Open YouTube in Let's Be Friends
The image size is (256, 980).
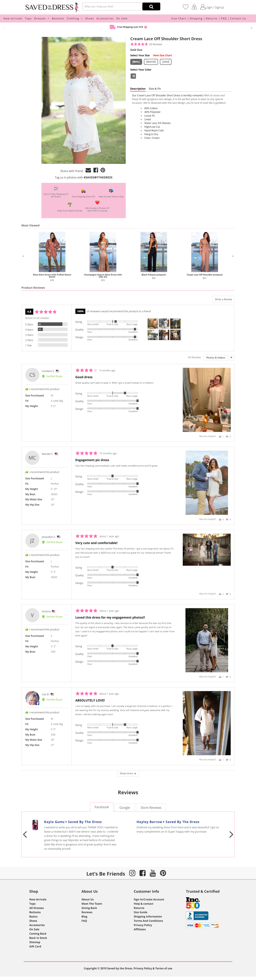coord(153,873)
